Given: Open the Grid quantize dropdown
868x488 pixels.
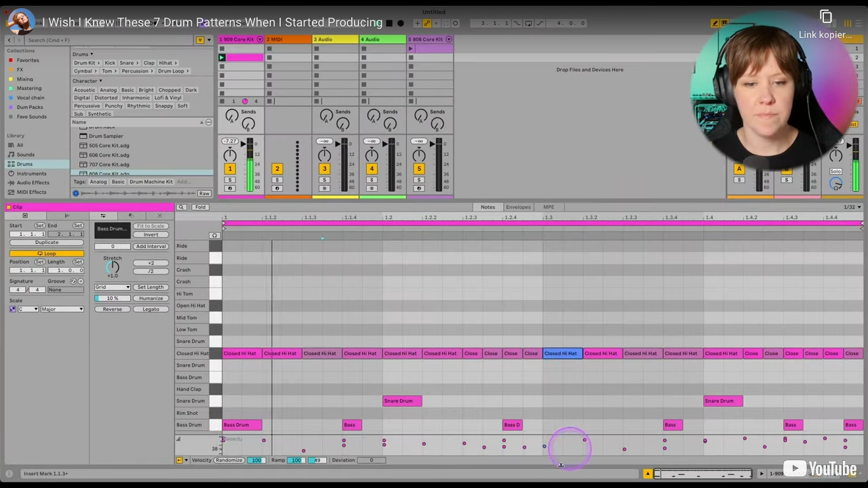Looking at the screenshot, I should click(113, 287).
